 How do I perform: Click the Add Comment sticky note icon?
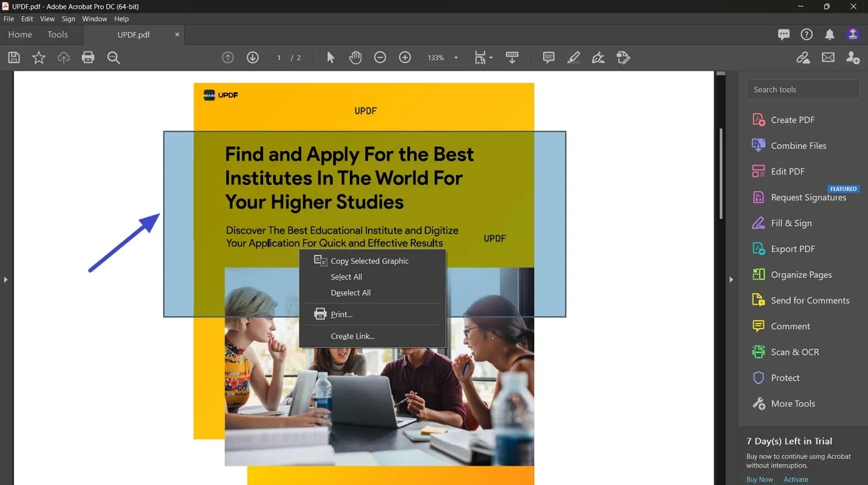548,57
